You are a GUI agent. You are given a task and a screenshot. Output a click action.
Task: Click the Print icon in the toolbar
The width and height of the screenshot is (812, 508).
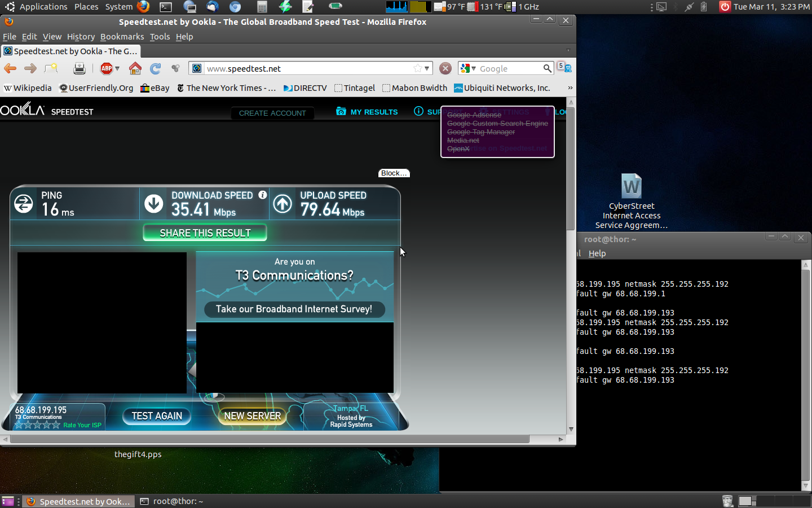point(80,68)
